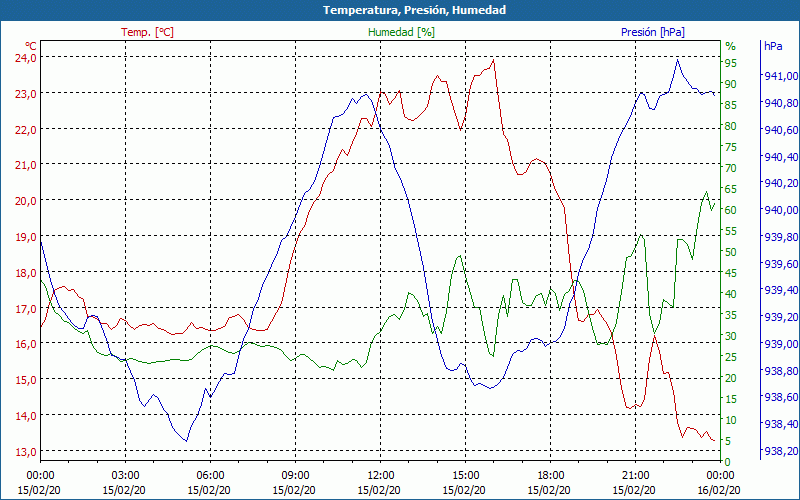Click the blue 'hPa' axis unit label
800x500 pixels.
coord(773,46)
